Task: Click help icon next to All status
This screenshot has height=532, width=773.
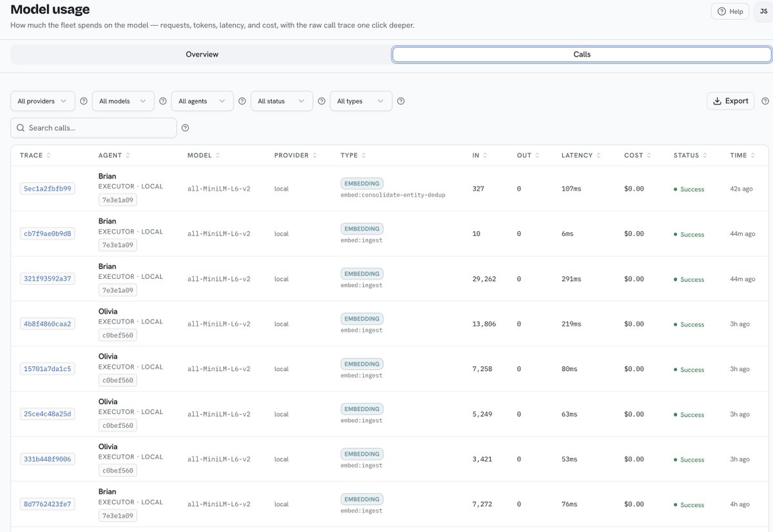Action: point(321,101)
